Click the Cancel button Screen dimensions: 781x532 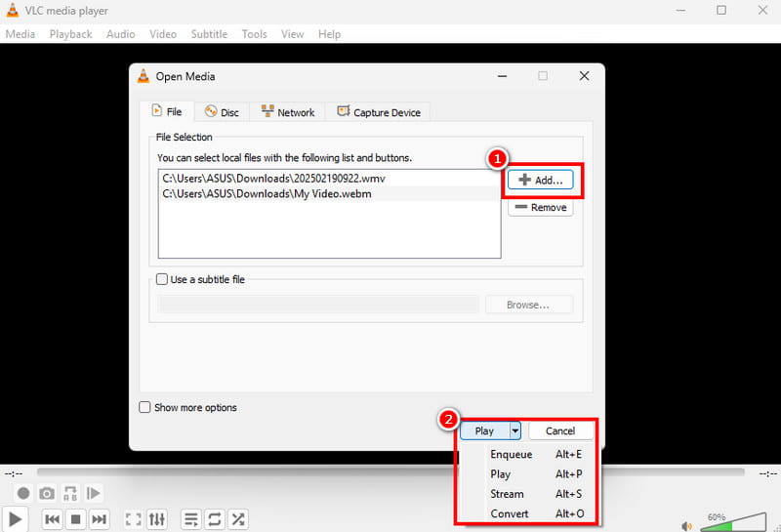560,430
